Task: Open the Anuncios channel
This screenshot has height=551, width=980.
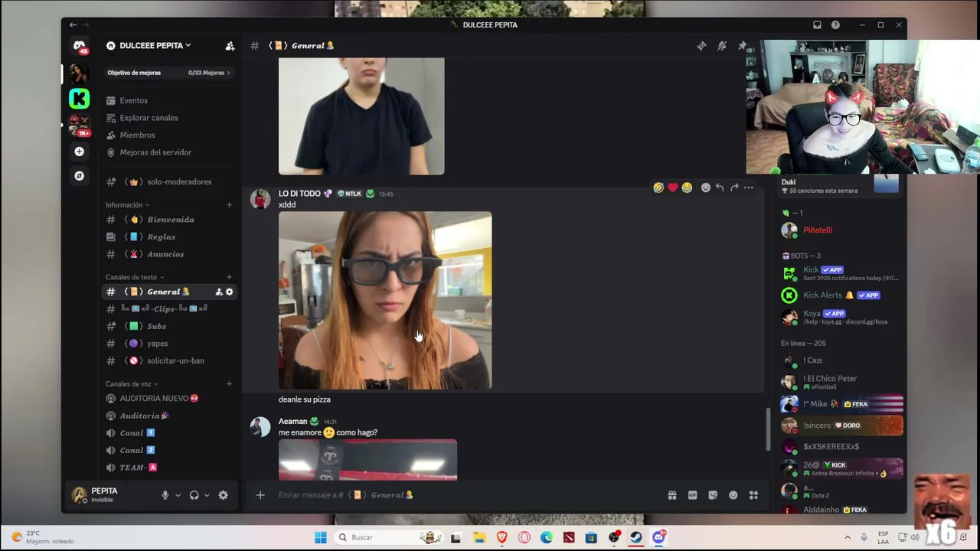Action: 168,254
